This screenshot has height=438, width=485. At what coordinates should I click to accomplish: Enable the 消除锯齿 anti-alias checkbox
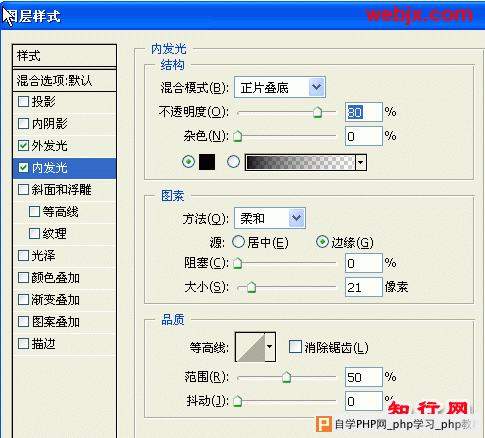pyautogui.click(x=295, y=347)
